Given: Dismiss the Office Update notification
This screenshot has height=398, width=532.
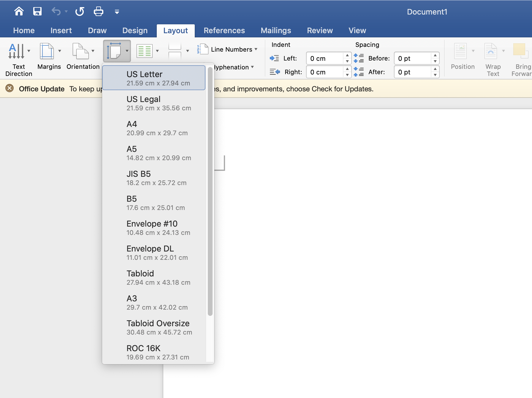Looking at the screenshot, I should point(10,88).
